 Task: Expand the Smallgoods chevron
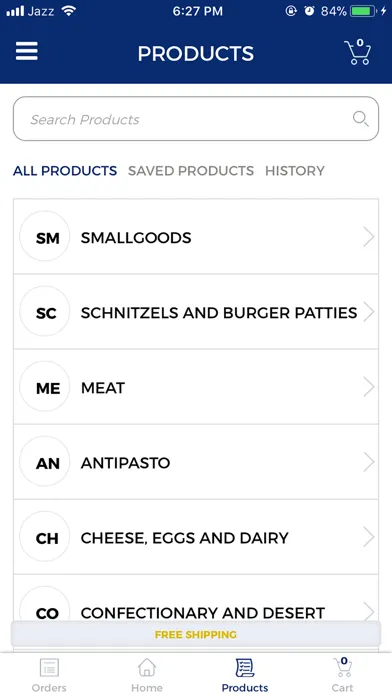[x=368, y=237]
